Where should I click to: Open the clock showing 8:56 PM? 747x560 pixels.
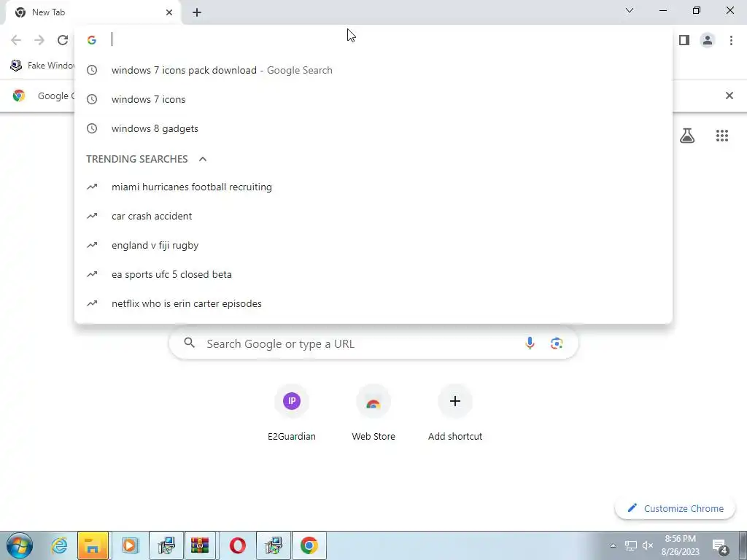pos(681,545)
